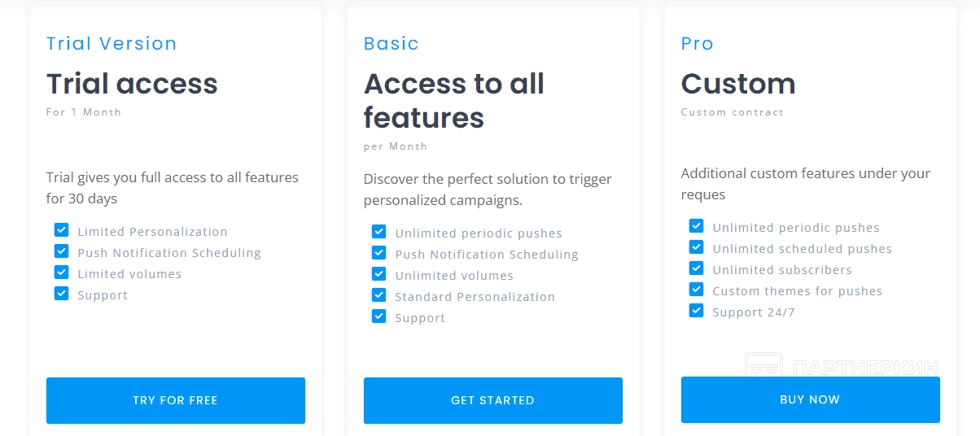This screenshot has height=436, width=980.
Task: Toggle the Standard Personalization checkbox
Action: click(x=379, y=295)
